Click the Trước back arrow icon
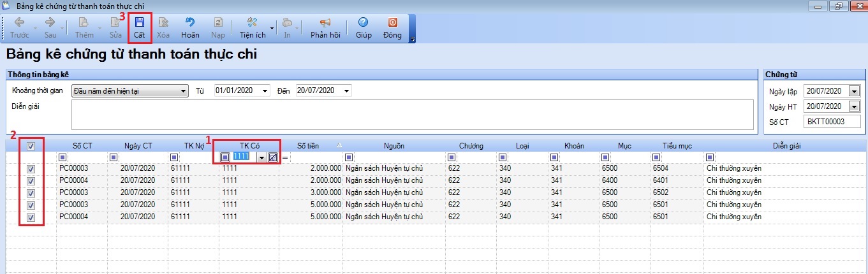 pos(20,22)
